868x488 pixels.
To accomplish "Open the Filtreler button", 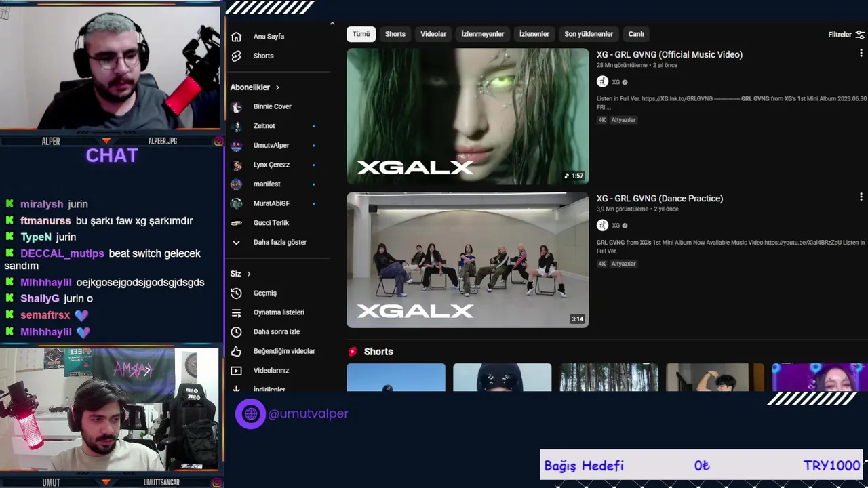I will (x=846, y=35).
